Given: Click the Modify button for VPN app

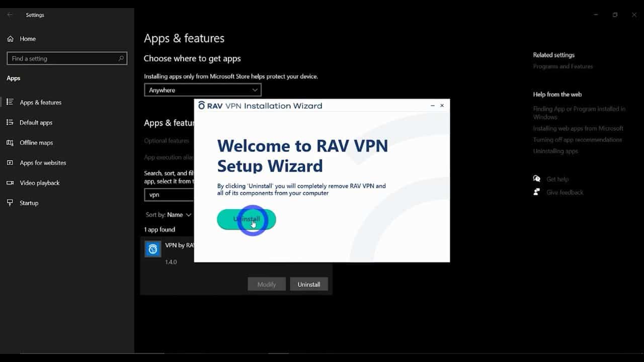Looking at the screenshot, I should [x=267, y=284].
